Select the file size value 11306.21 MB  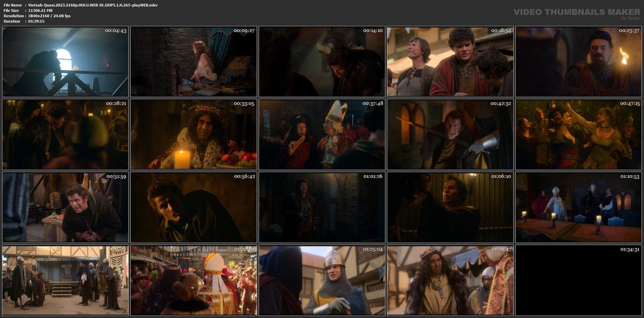pyautogui.click(x=40, y=11)
